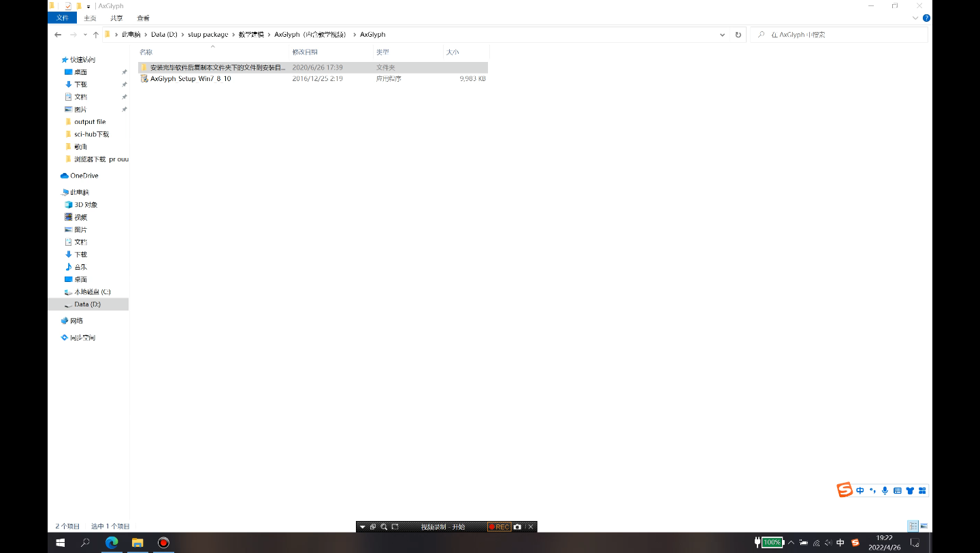
Task: Open 音乐 under This PC
Action: point(80,267)
